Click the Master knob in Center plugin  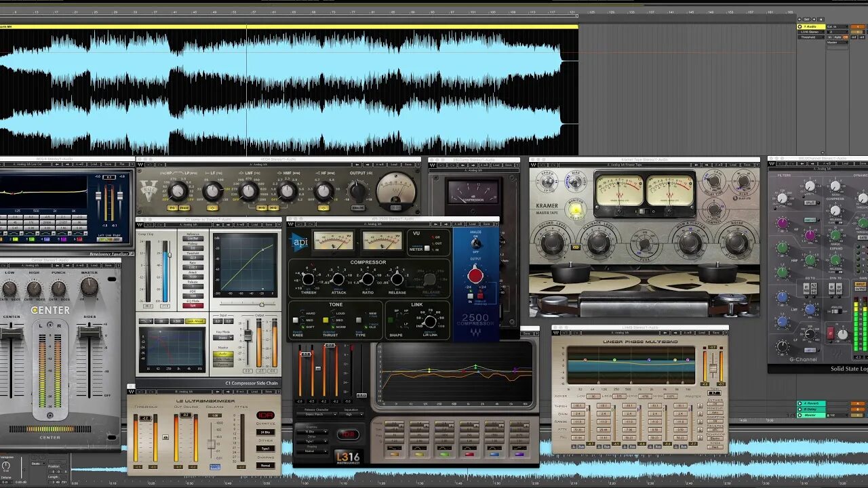pyautogui.click(x=89, y=287)
